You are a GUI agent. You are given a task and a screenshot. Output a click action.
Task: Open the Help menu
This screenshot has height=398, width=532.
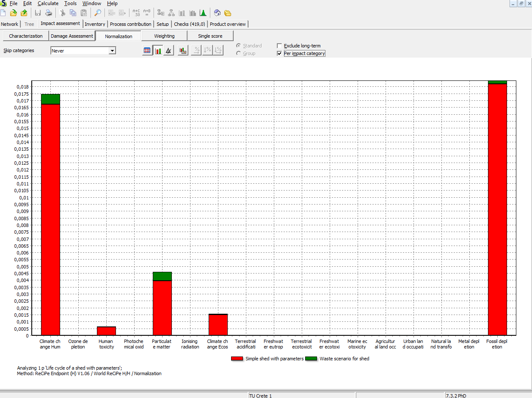click(112, 3)
